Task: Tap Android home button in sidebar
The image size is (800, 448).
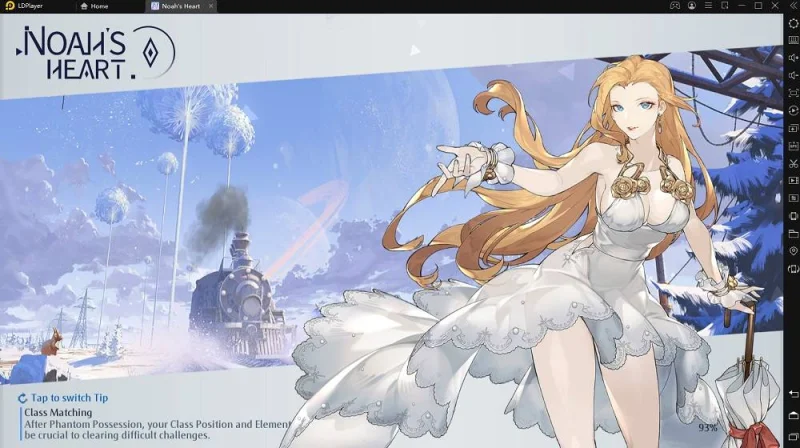Action: (793, 415)
